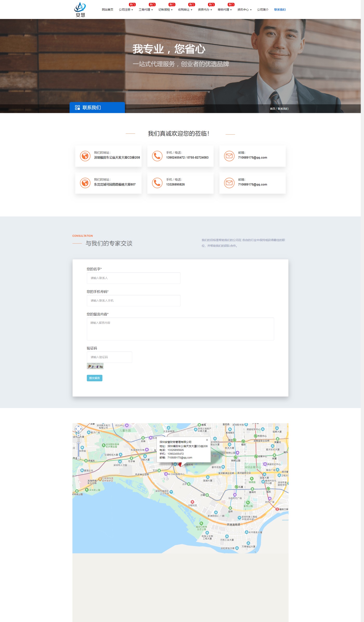Click the address 东莞莞城可园南路福禧大厦807

tap(115, 185)
